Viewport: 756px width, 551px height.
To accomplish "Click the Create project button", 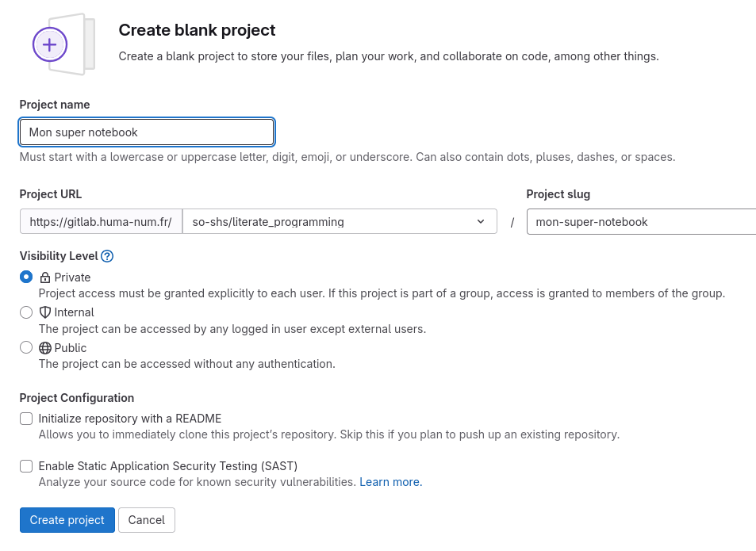I will click(x=67, y=520).
